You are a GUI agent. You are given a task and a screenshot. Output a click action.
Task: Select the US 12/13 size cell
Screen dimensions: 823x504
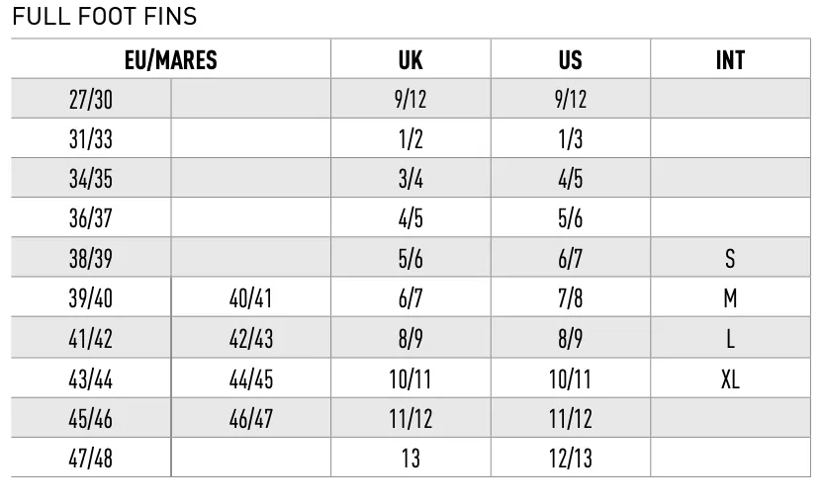coord(571,458)
